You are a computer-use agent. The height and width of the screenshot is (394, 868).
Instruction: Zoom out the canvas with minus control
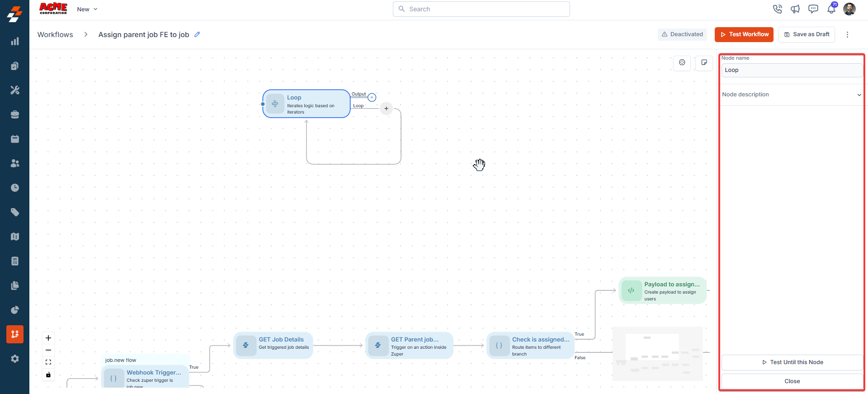point(48,350)
